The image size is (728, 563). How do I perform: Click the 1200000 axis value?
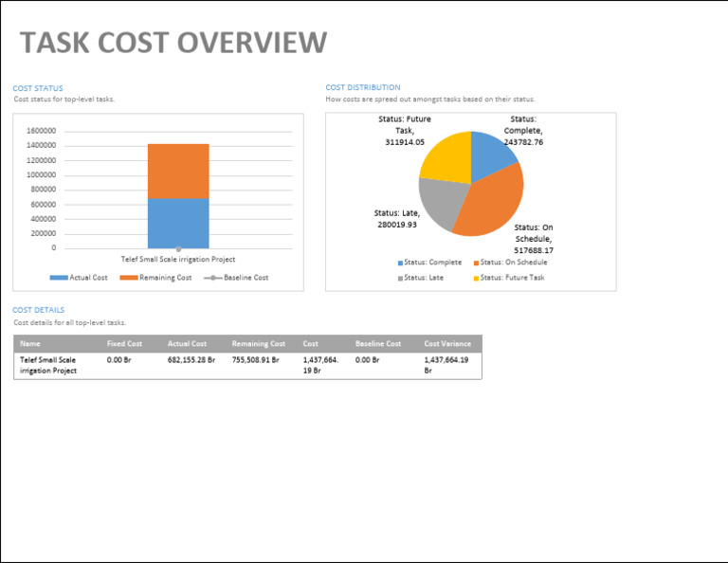coord(42,160)
